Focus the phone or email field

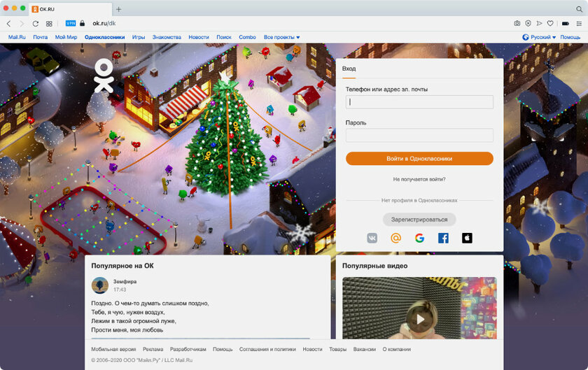(x=419, y=102)
